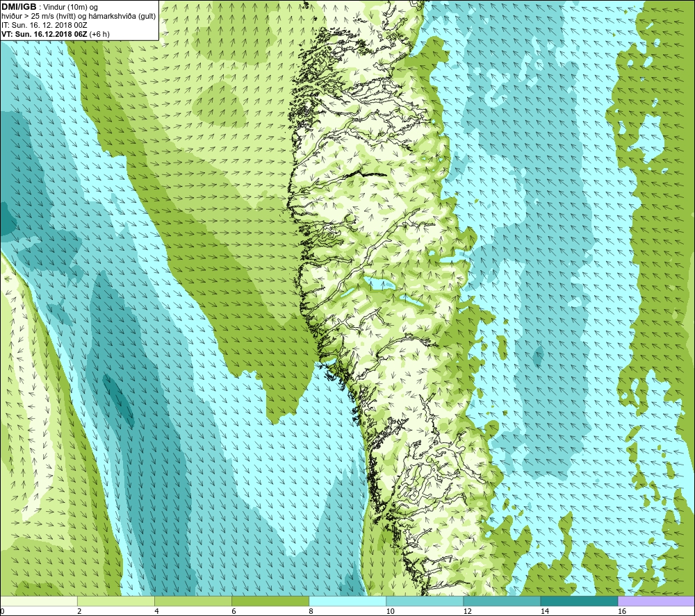Click the legend value '10'
The image size is (695, 616).
click(x=390, y=612)
